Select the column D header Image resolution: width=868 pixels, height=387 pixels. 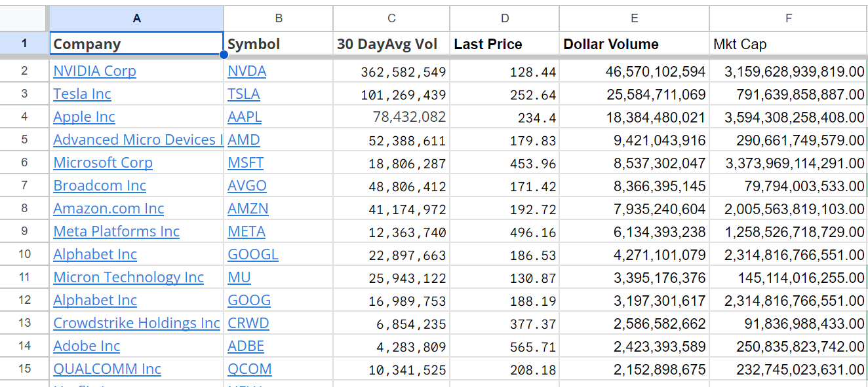504,18
